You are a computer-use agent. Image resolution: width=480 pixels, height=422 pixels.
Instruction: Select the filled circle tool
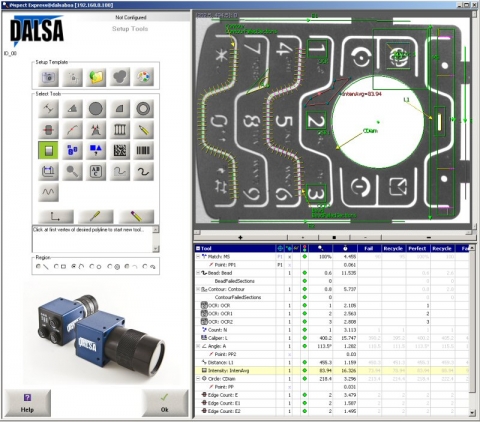pyautogui.click(x=96, y=109)
